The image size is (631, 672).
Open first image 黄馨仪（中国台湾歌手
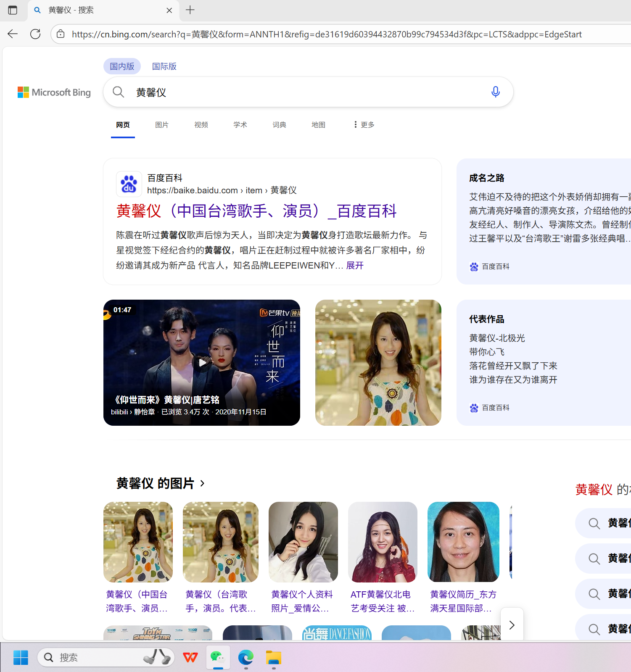point(138,542)
